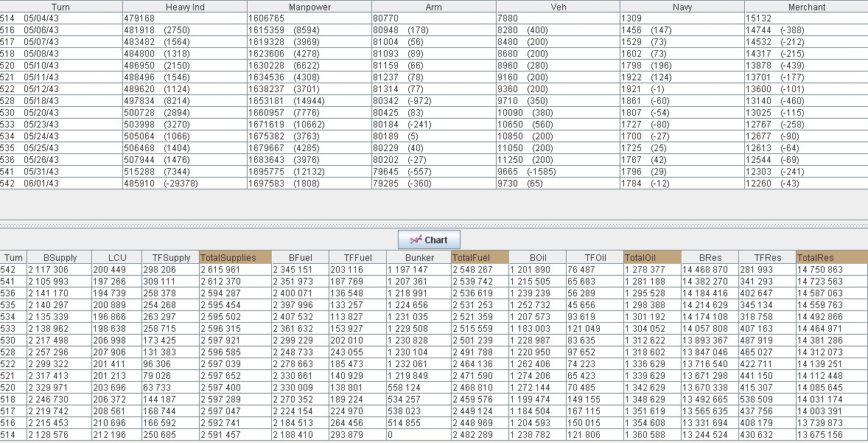Click the BOil column header
868x443 pixels.
(537, 257)
